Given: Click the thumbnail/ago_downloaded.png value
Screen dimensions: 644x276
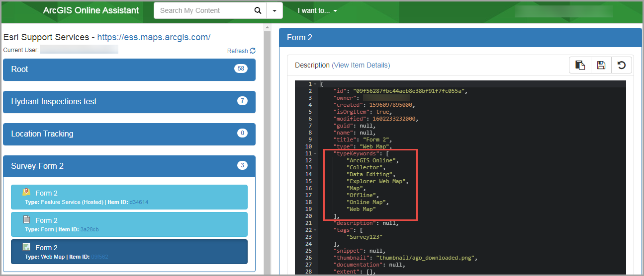Looking at the screenshot, I should (426, 258).
